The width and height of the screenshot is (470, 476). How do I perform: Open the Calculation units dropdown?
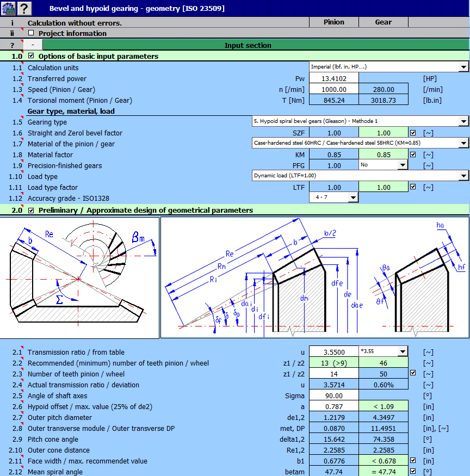(463, 67)
